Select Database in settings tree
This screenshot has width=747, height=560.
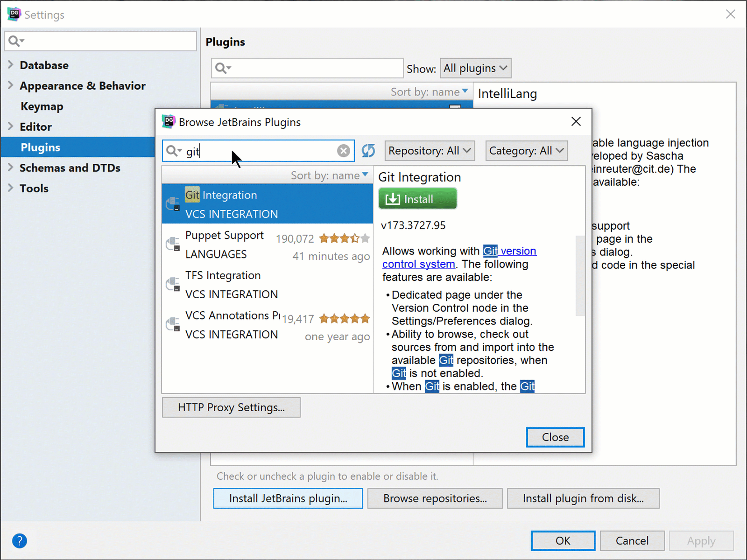(x=44, y=65)
